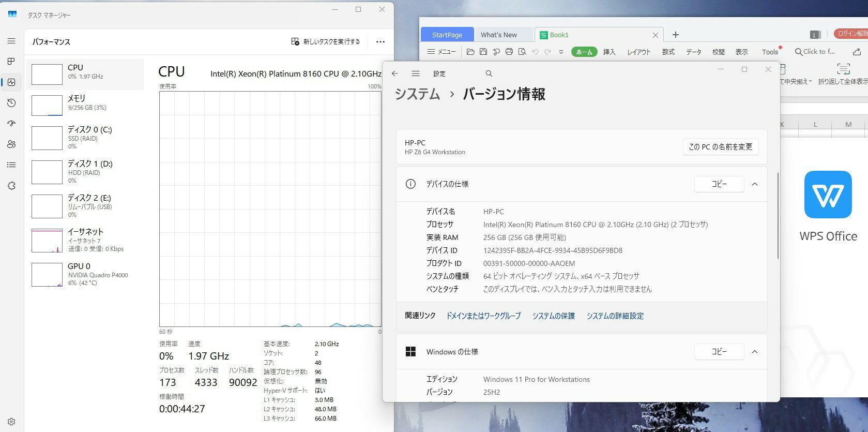Switch to the StartPage tab in WPS
Screen dimensions: 868x432
pyautogui.click(x=447, y=35)
